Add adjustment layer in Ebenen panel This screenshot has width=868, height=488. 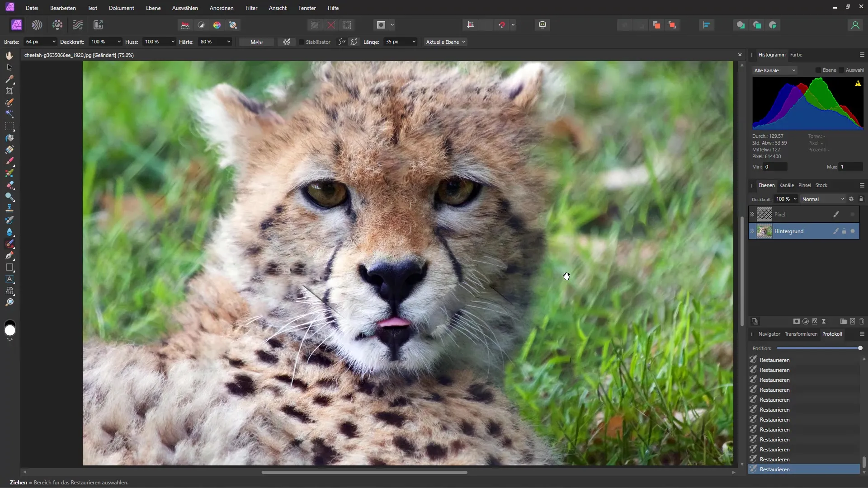click(x=806, y=321)
